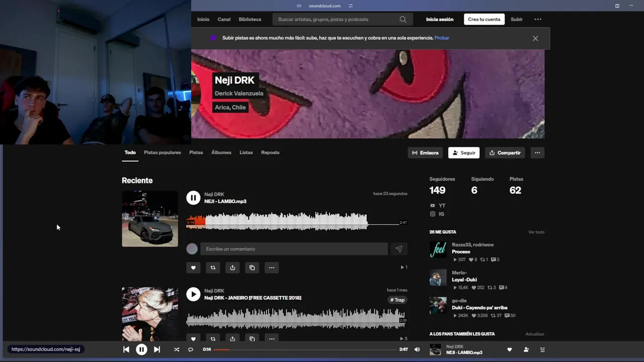Share the JANEIRO track
Image resolution: width=644 pixels, height=362 pixels.
click(x=232, y=339)
